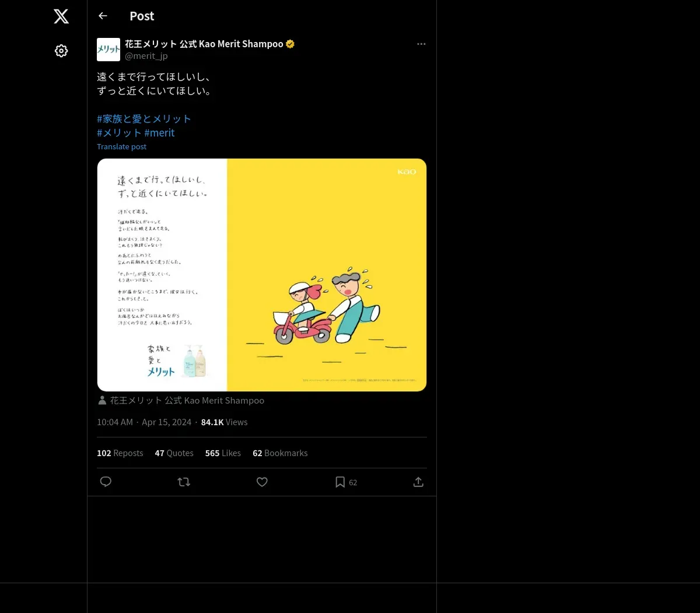Click the Merit profile avatar
The width and height of the screenshot is (700, 613).
tap(108, 50)
